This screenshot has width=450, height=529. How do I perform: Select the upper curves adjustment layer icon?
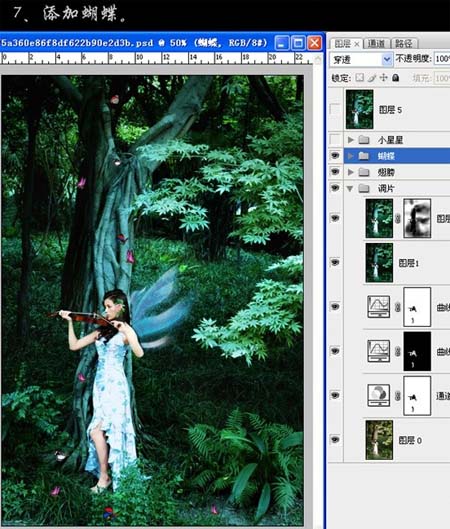(x=378, y=307)
